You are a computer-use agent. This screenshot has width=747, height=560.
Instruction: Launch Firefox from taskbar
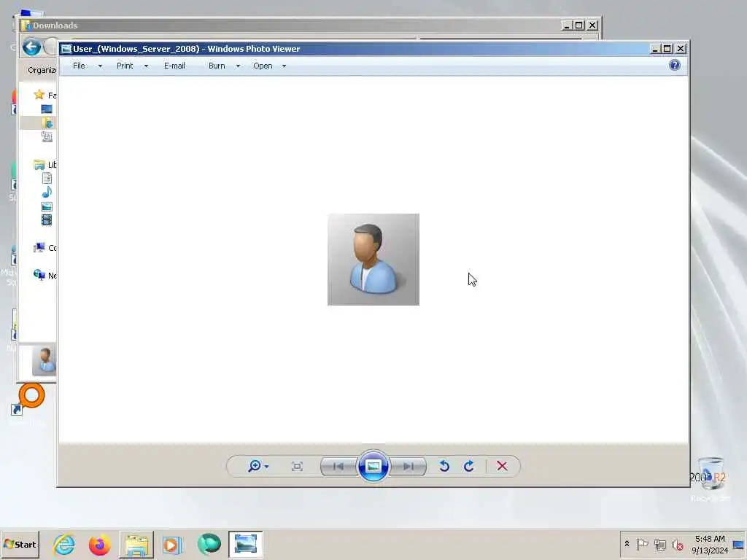point(99,545)
